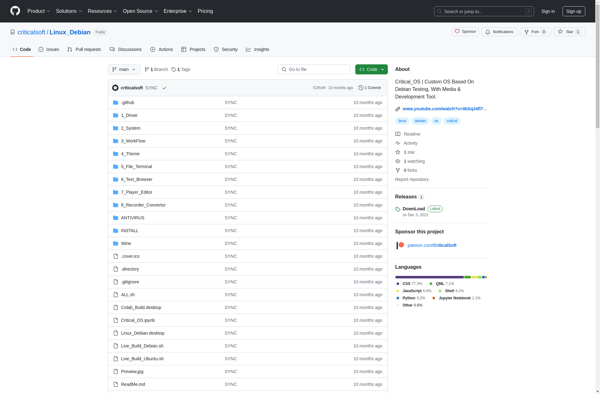Click the folder icon beside 1_Driver
The image size is (600, 394).
coord(116,115)
